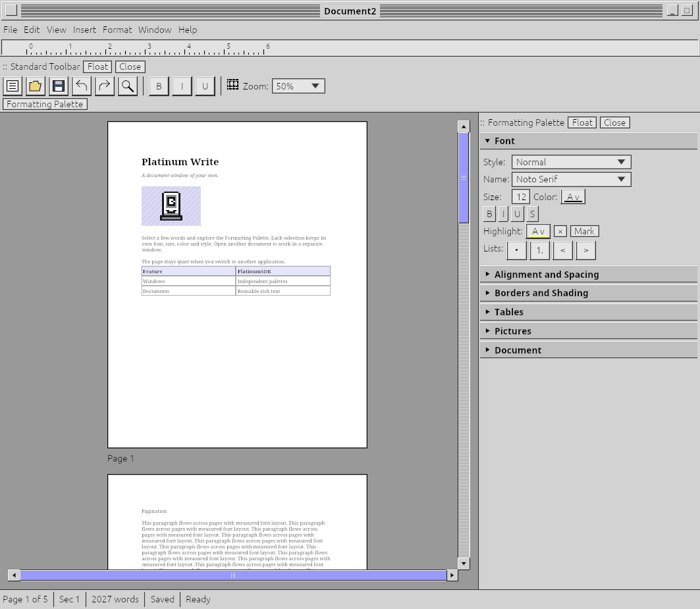Viewport: 700px width, 609px height.
Task: Float the Formatting Palette
Action: point(582,122)
